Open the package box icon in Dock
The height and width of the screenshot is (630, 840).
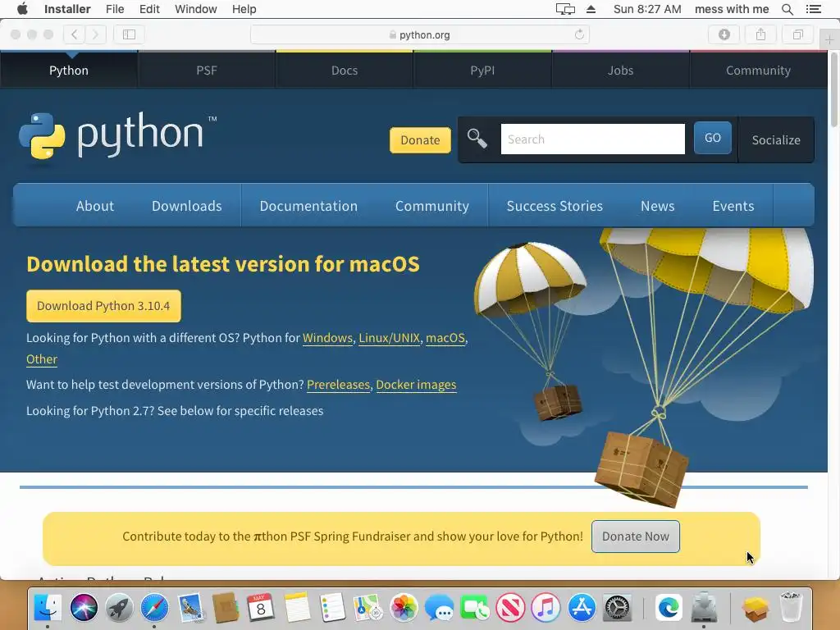pos(756,608)
